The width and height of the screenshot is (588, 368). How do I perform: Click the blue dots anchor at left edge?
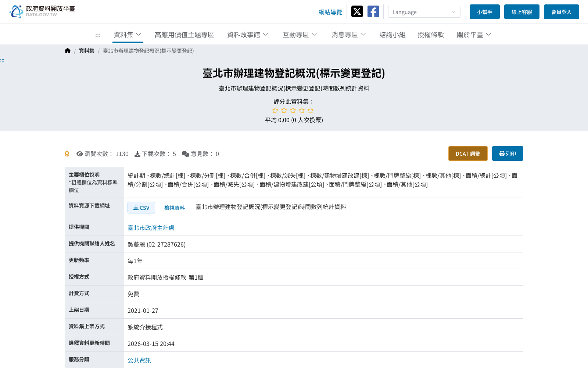[x=2, y=60]
